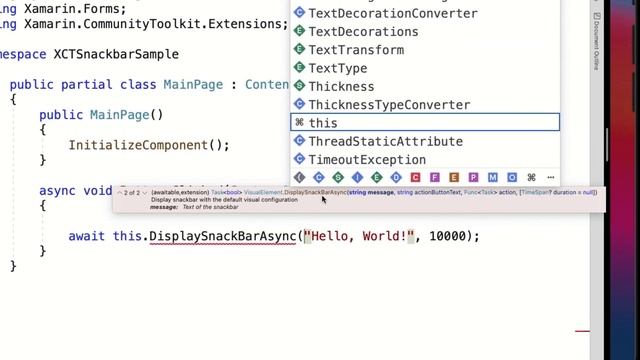Select the highlighted this keyword entry
Viewport: 640px width, 360px height.
425,122
